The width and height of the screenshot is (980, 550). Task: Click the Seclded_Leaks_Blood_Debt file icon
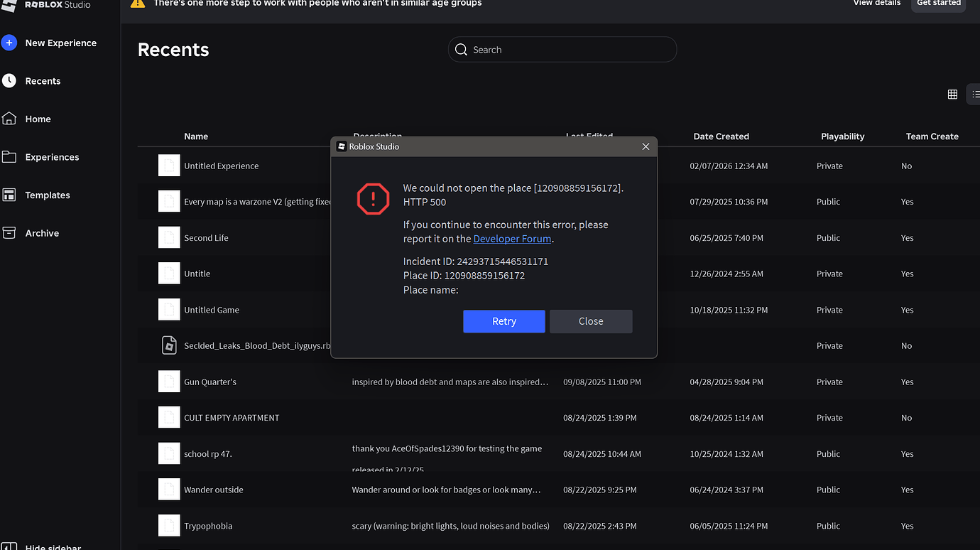[x=169, y=345]
